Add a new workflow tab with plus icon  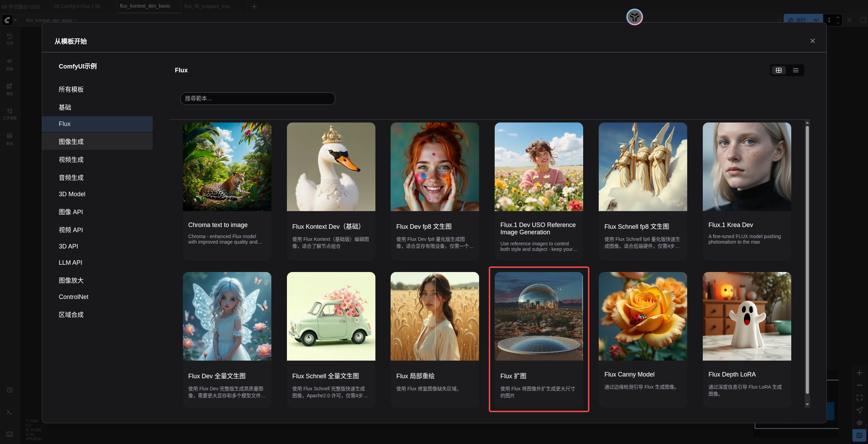(254, 7)
